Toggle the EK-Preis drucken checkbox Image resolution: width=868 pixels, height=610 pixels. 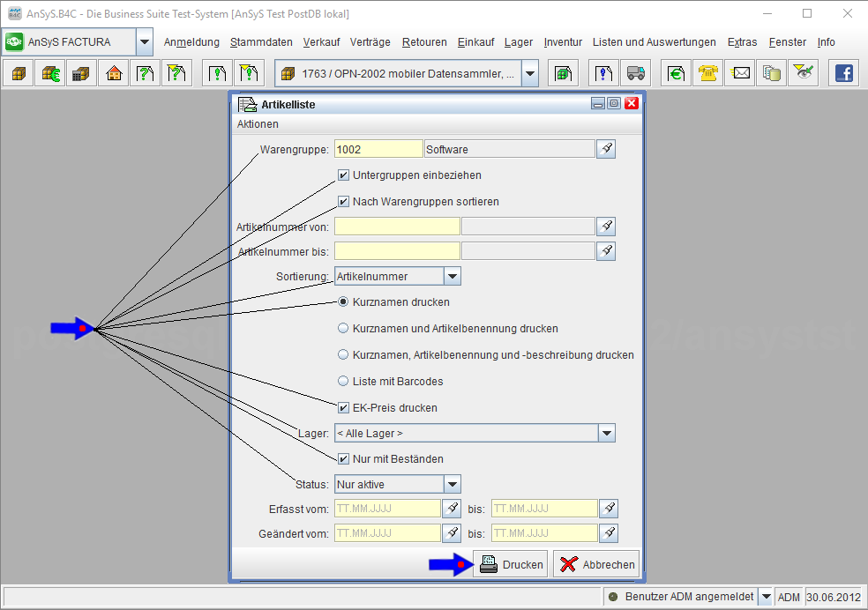click(x=343, y=408)
